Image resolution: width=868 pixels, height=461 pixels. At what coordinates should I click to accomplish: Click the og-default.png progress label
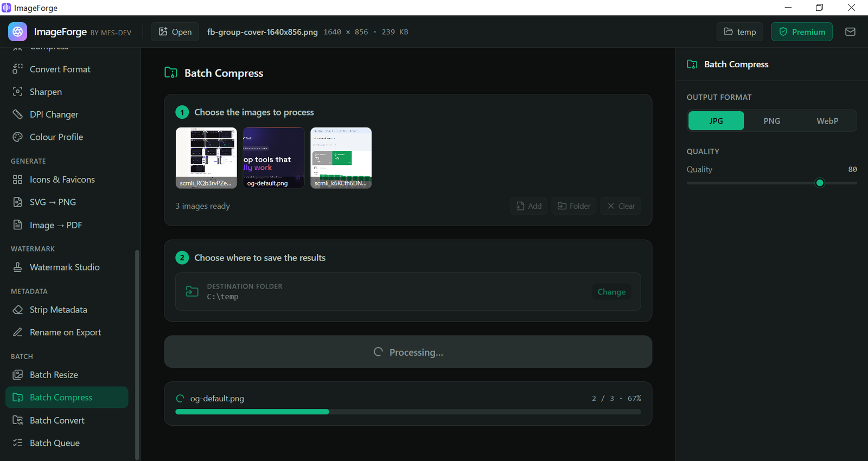coord(217,399)
